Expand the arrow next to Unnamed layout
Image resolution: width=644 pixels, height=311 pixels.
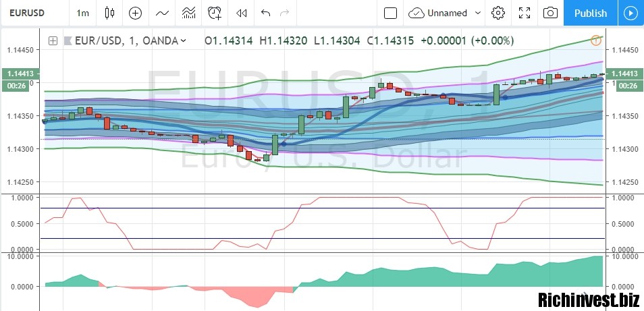click(478, 13)
